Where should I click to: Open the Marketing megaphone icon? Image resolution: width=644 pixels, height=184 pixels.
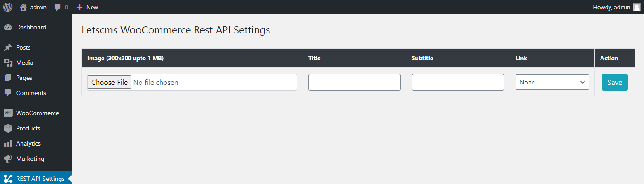click(x=8, y=159)
